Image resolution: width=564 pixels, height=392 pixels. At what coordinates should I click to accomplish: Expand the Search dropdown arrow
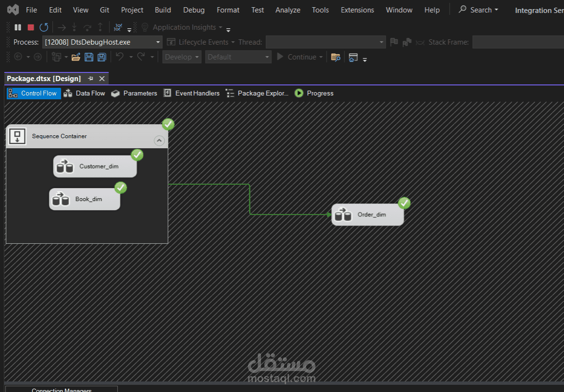coord(496,10)
